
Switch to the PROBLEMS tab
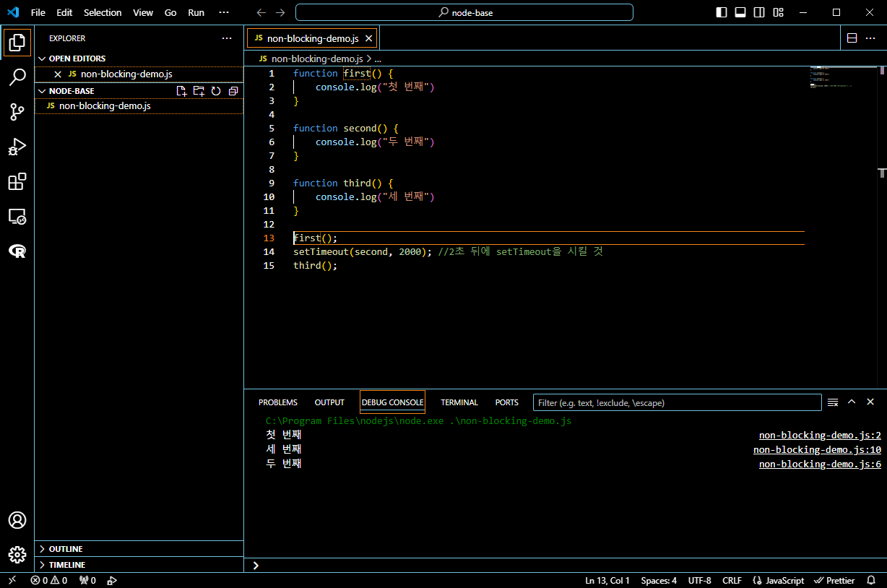click(278, 402)
